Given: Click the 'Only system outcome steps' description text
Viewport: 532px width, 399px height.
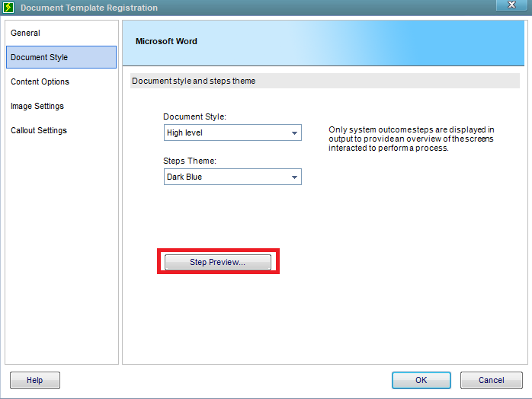Looking at the screenshot, I should [x=412, y=139].
